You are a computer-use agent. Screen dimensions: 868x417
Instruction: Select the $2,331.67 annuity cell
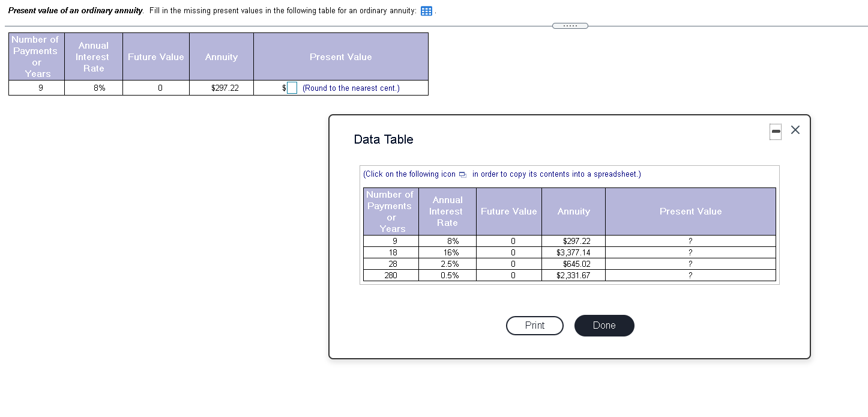[573, 276]
